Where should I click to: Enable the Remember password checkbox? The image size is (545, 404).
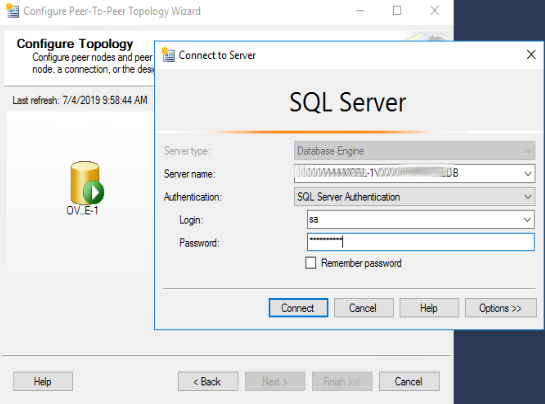tap(310, 263)
